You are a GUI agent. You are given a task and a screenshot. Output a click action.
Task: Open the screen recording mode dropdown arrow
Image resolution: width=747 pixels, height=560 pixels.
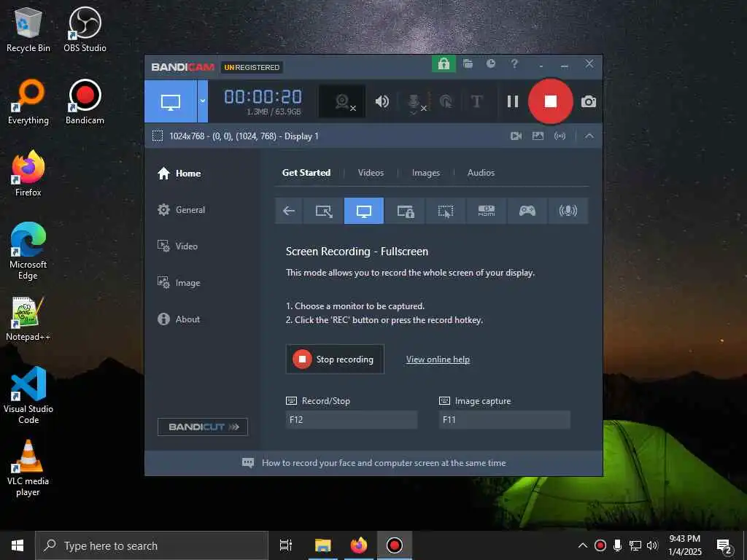pyautogui.click(x=203, y=101)
